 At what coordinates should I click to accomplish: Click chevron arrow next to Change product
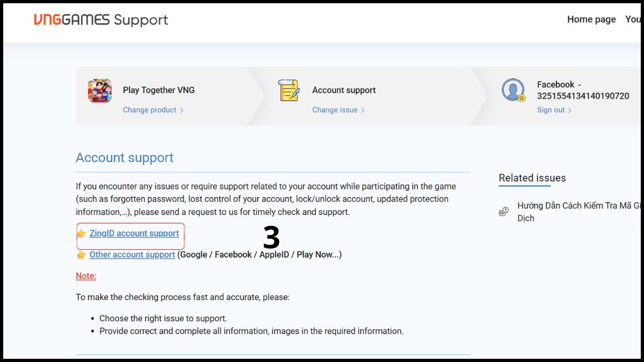(181, 110)
